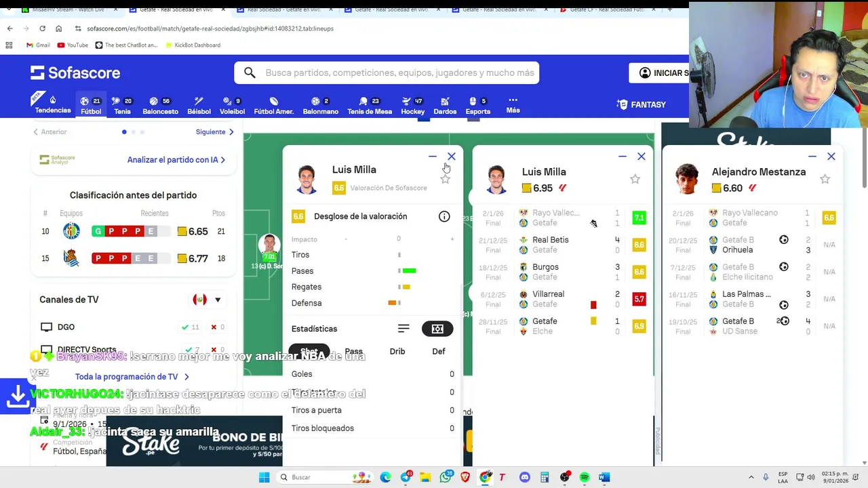Open Luis Milla's Burgos match row
Image resolution: width=868 pixels, height=488 pixels.
[563, 272]
